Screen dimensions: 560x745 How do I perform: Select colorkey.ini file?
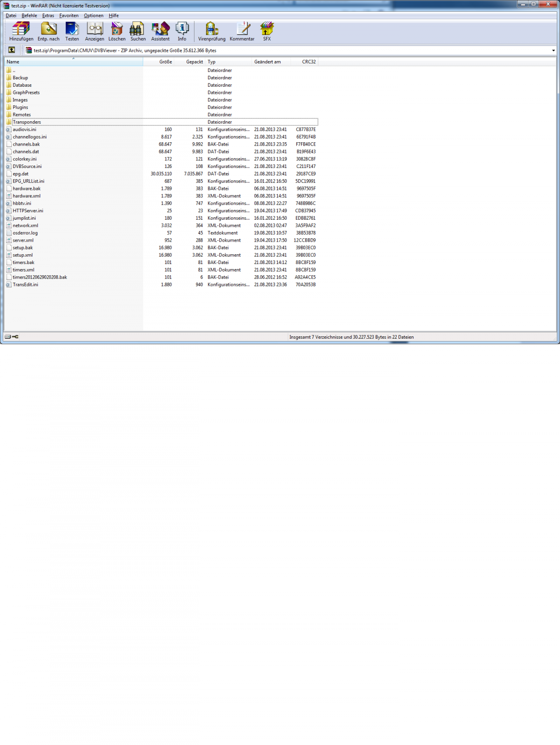(x=161, y=159)
